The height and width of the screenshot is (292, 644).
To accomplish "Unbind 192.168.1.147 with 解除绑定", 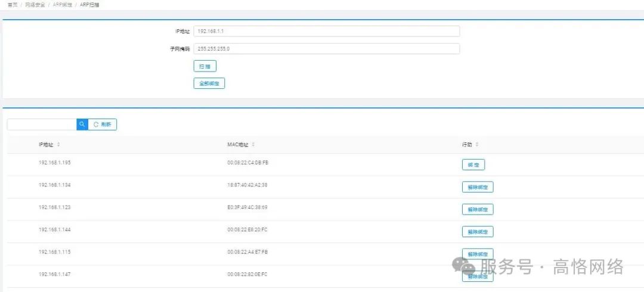I will (478, 276).
